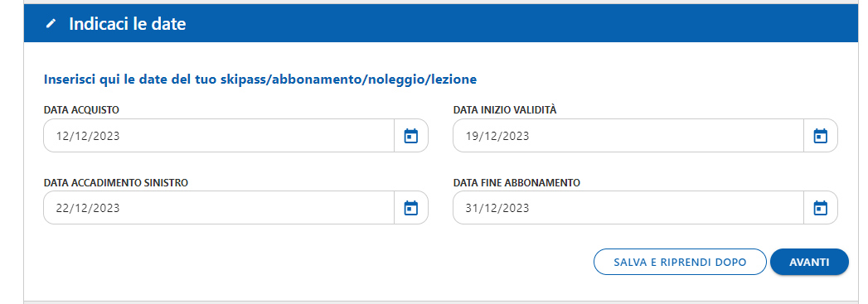The height and width of the screenshot is (304, 868).
Task: Focus the Data Accadimento Sinistro date field
Action: click(x=219, y=208)
